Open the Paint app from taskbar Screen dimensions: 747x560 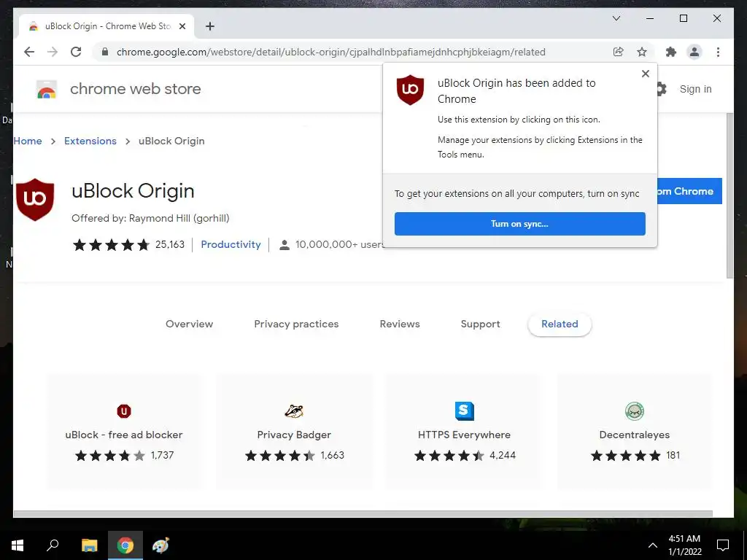(160, 545)
